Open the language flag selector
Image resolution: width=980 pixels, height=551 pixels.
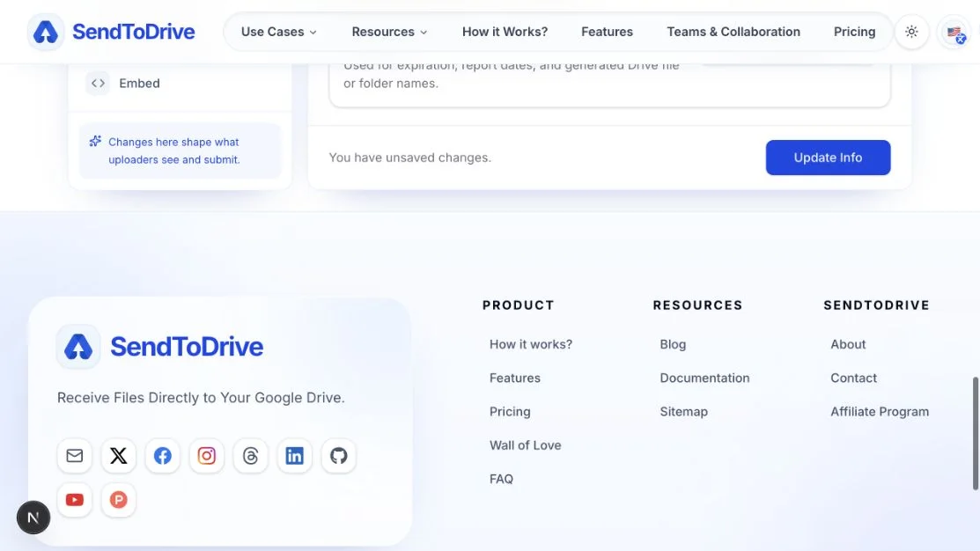pos(954,32)
